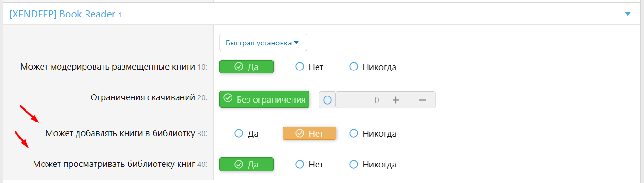This screenshot has width=644, height=183.
Task: Select Нет for Может добавлять книги в библиотку
Action: [309, 133]
